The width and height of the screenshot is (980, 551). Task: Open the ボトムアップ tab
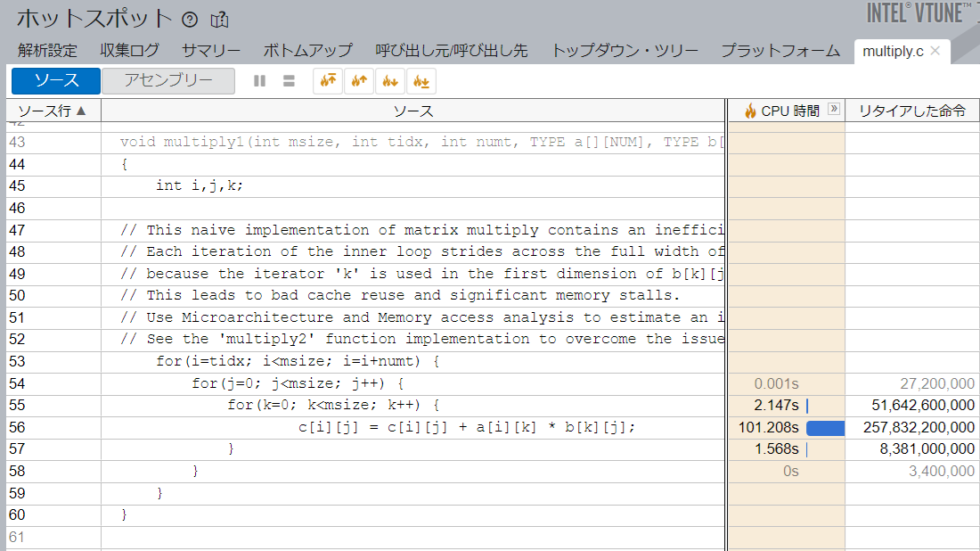[x=308, y=51]
